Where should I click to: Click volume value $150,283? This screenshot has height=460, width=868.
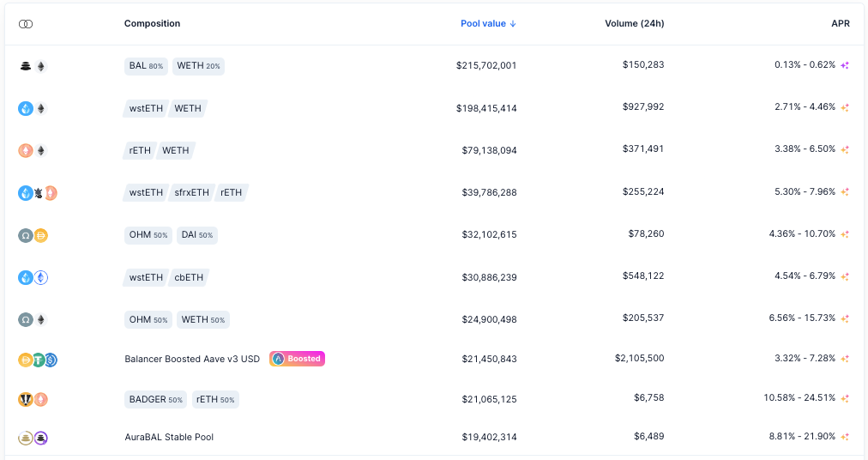(x=643, y=65)
